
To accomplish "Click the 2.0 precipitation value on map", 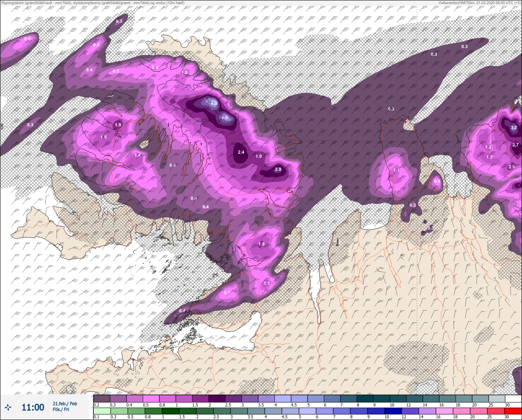I will (x=512, y=167).
